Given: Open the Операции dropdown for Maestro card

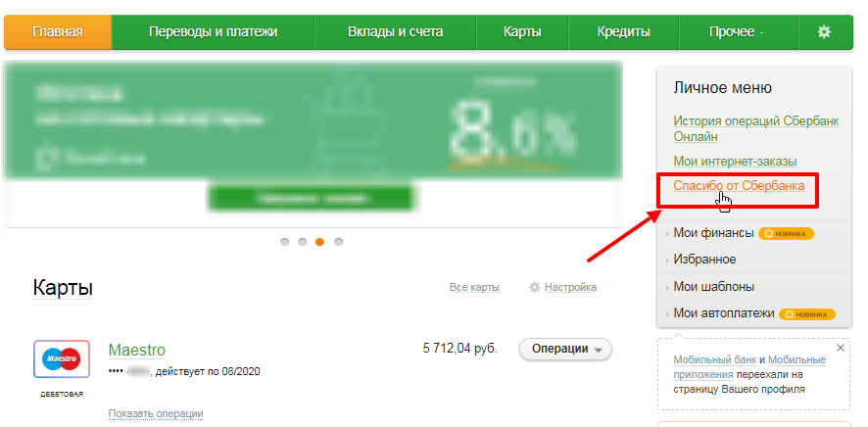Looking at the screenshot, I should click(x=565, y=349).
